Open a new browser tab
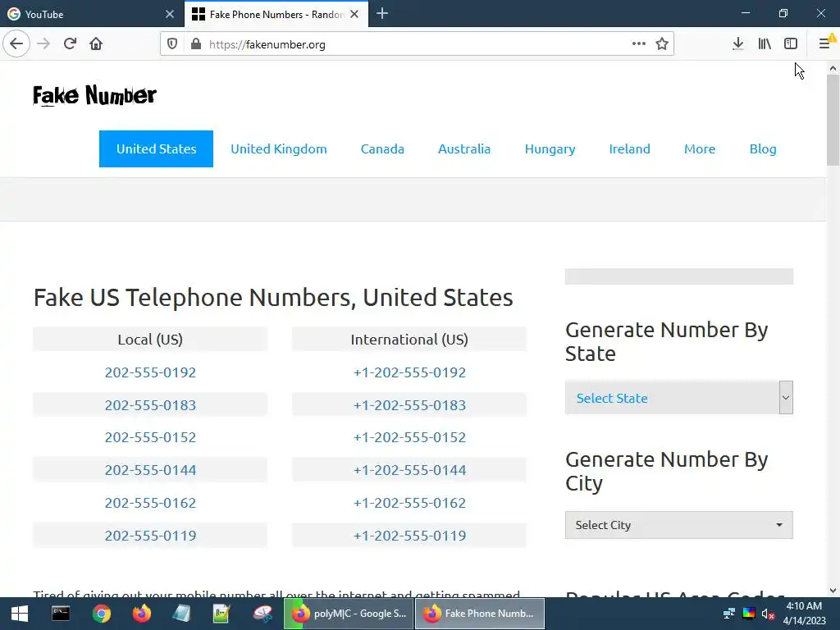The width and height of the screenshot is (840, 630). pyautogui.click(x=382, y=13)
